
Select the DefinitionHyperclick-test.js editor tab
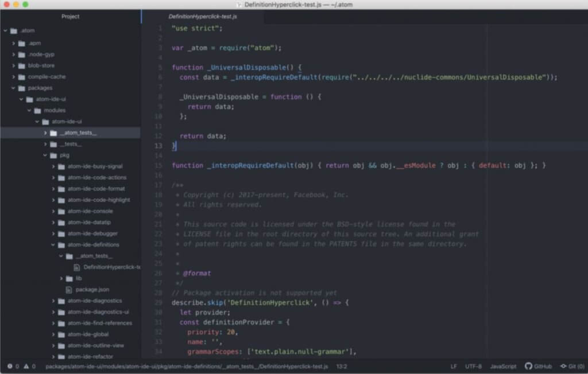click(203, 17)
